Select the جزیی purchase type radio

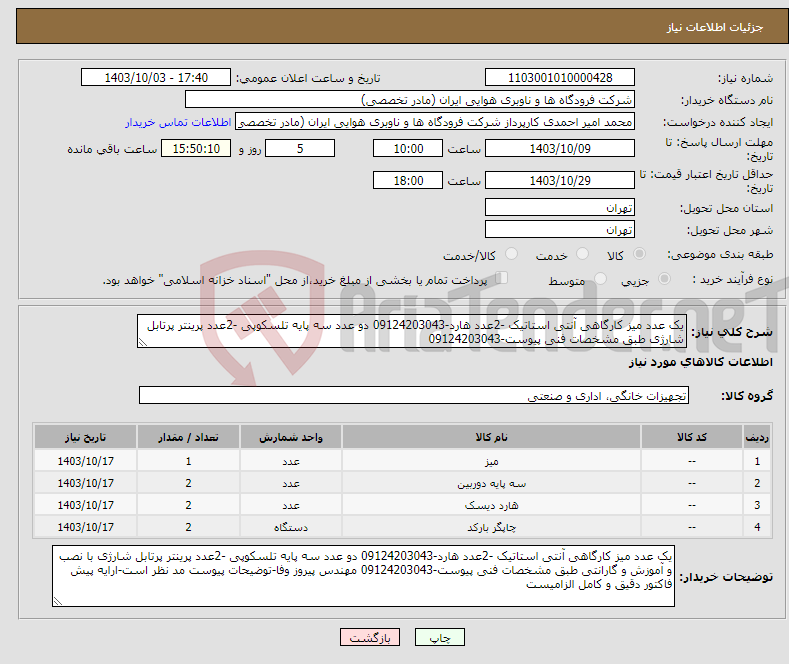pos(664,279)
